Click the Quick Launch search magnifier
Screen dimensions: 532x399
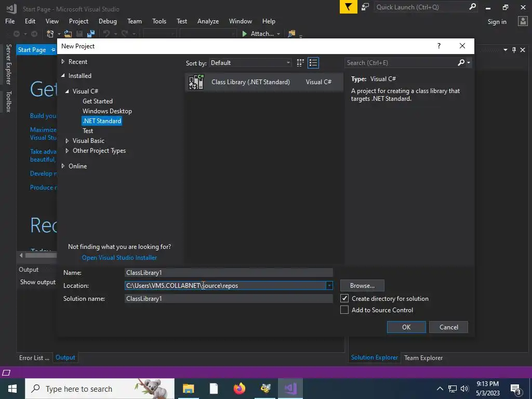[472, 7]
